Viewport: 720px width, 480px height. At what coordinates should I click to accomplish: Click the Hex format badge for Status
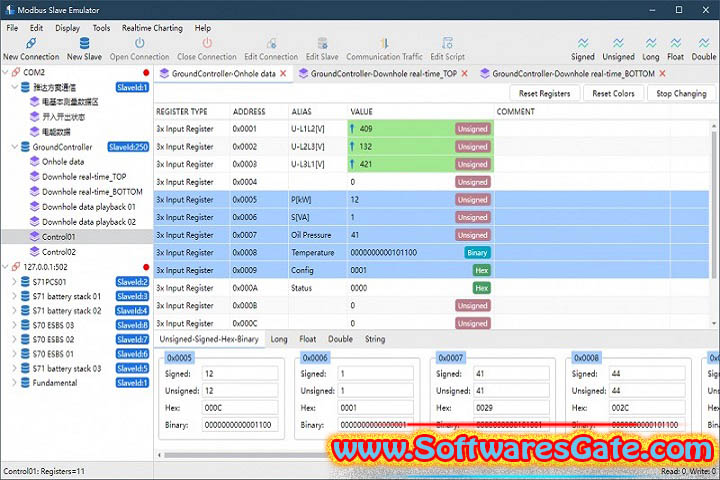pos(482,288)
